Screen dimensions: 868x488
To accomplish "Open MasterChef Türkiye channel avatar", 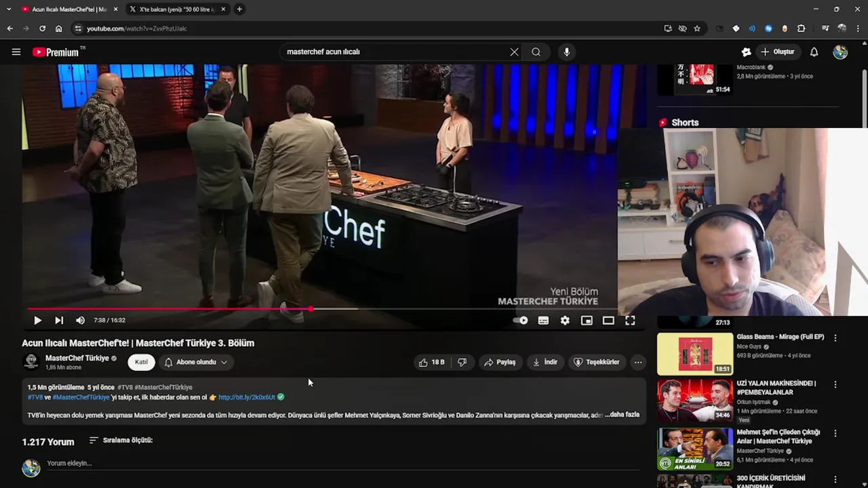I will coord(31,362).
